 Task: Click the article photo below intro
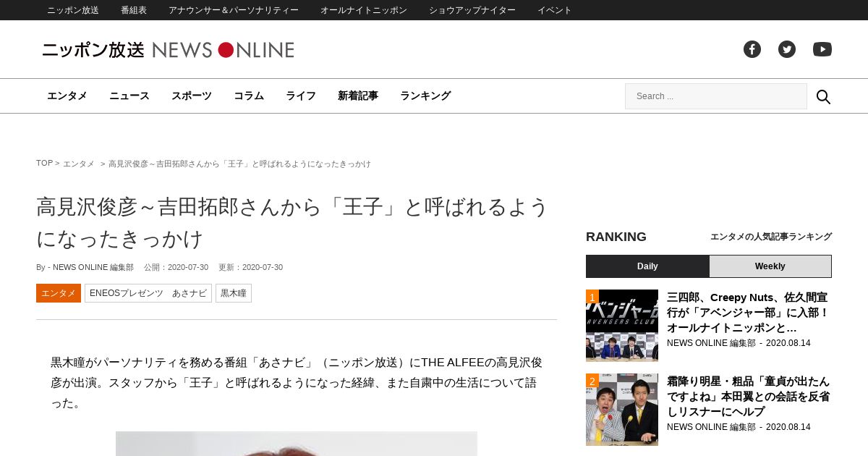coord(297,444)
